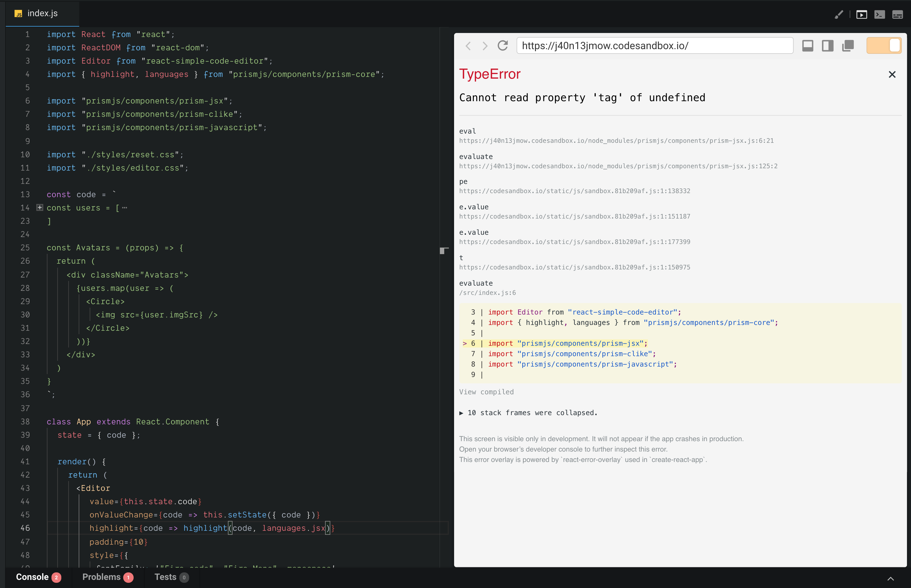Open the terminal icon in top bar
911x588 pixels.
point(880,15)
